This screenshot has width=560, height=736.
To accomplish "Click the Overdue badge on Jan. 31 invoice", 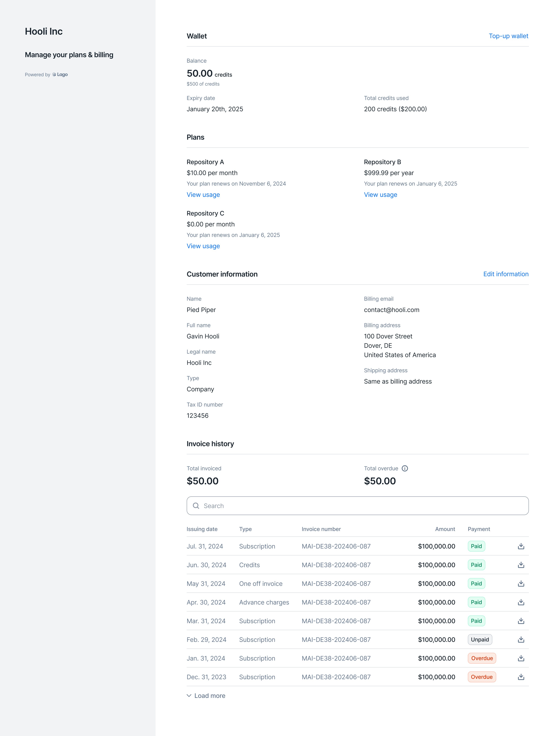I will (482, 658).
